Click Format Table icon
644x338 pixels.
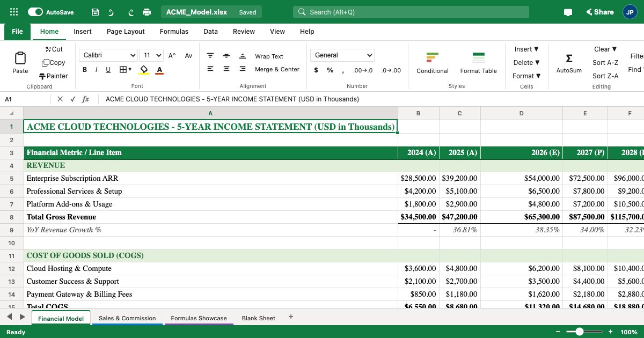(x=479, y=57)
